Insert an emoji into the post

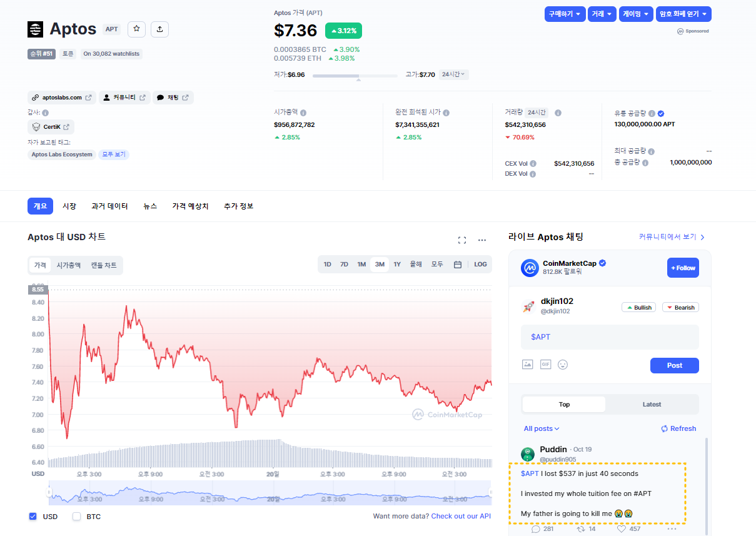point(563,364)
